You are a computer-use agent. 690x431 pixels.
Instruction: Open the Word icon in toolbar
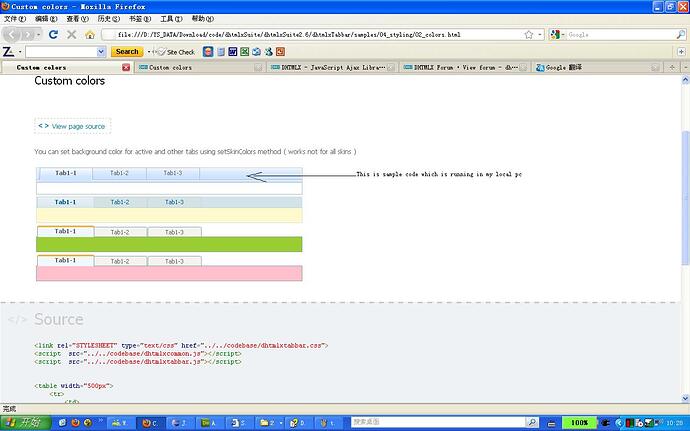point(233,52)
